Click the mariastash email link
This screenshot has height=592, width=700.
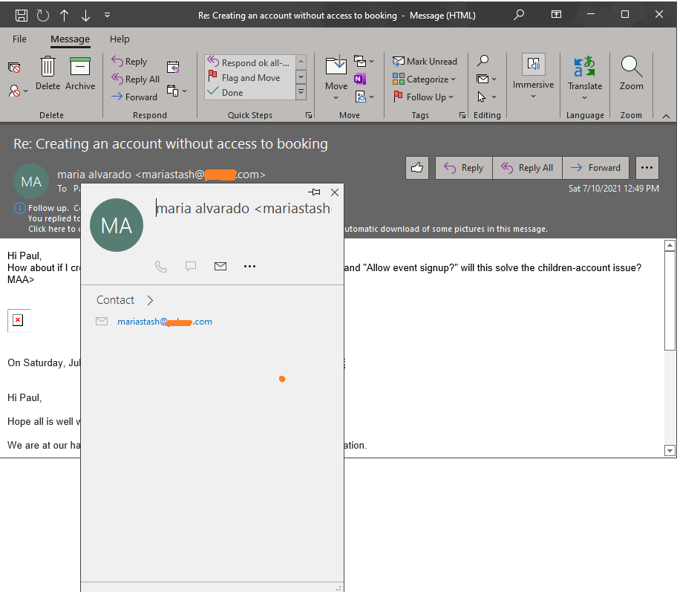tap(165, 322)
